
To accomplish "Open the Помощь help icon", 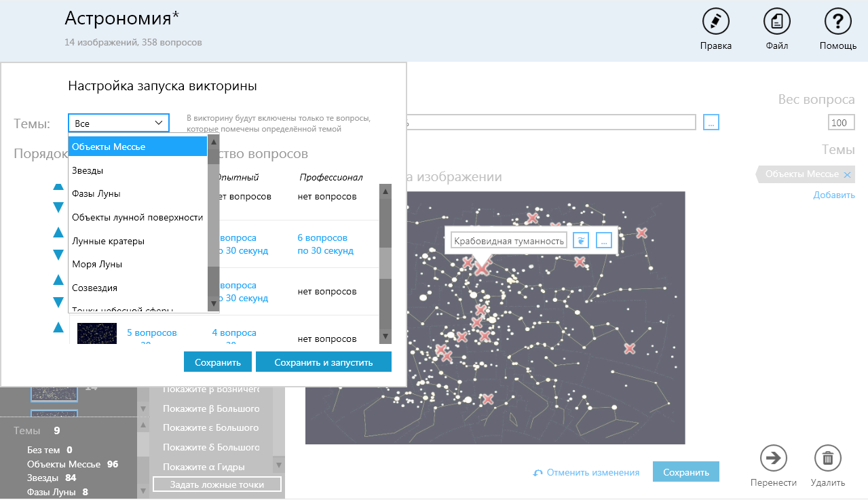I will (837, 22).
